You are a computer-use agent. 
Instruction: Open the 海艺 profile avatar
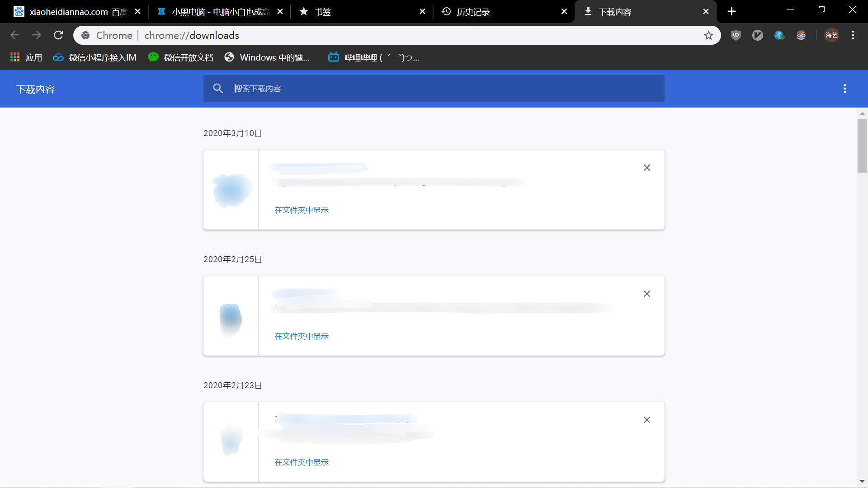click(831, 35)
